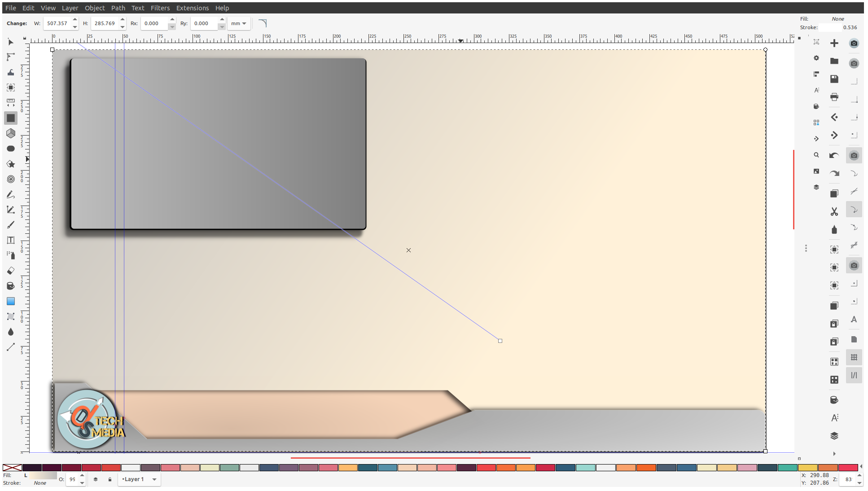
Task: Open the Filters menu
Action: pyautogui.click(x=160, y=8)
